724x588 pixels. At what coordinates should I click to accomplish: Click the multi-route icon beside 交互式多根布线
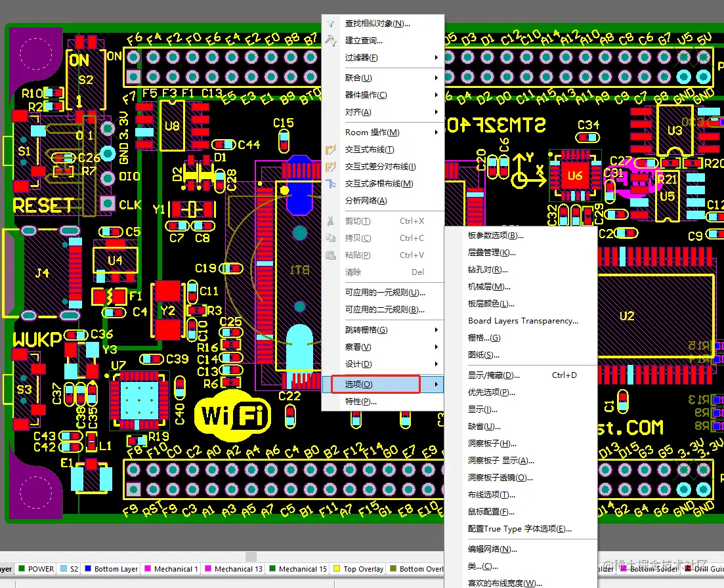click(331, 184)
